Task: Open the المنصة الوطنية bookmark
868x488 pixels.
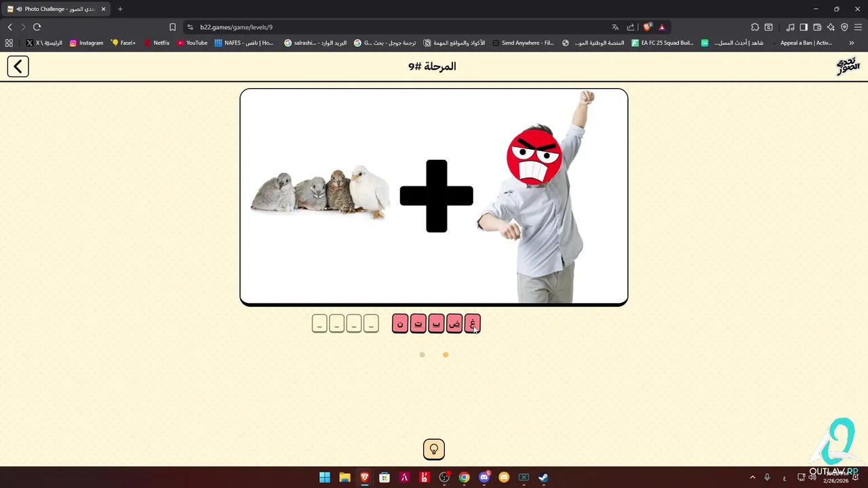Action: [x=593, y=43]
